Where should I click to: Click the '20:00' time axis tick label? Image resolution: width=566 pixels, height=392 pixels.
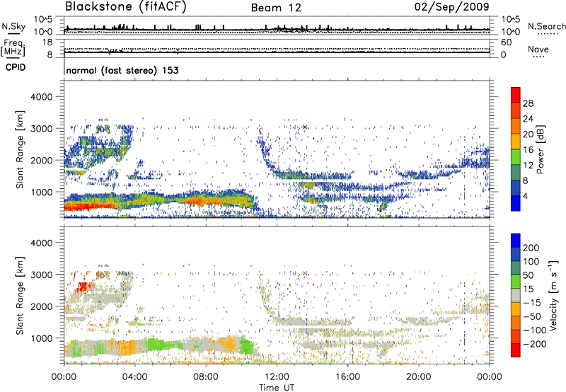point(419,377)
